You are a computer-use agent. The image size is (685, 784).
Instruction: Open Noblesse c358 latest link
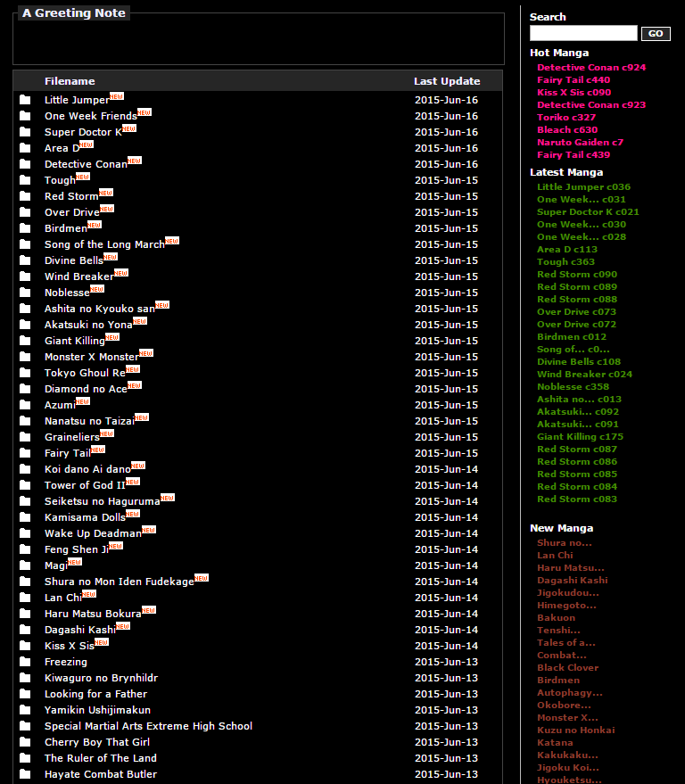pyautogui.click(x=573, y=386)
